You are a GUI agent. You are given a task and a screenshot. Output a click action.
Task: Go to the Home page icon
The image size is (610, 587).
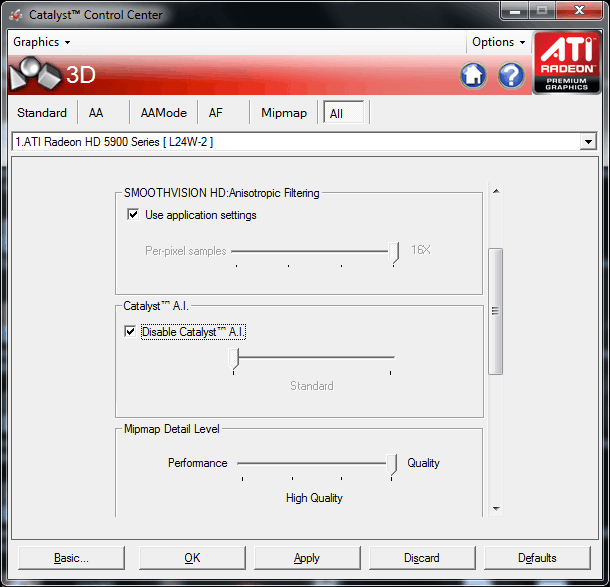click(x=473, y=75)
